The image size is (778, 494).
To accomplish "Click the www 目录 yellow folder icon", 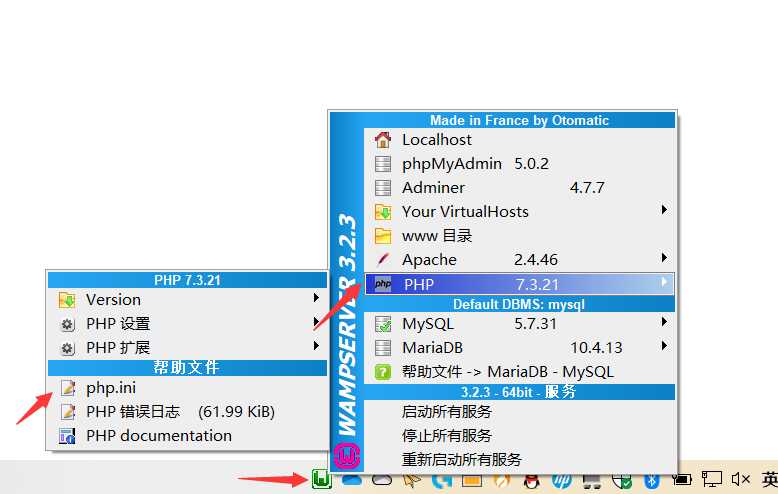I will pyautogui.click(x=383, y=236).
